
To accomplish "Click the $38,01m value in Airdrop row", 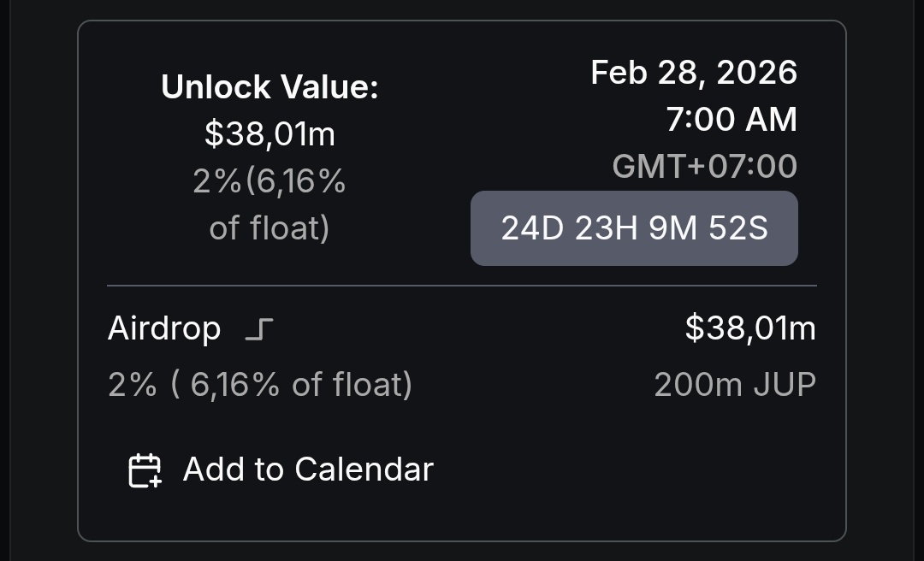I will click(x=751, y=328).
